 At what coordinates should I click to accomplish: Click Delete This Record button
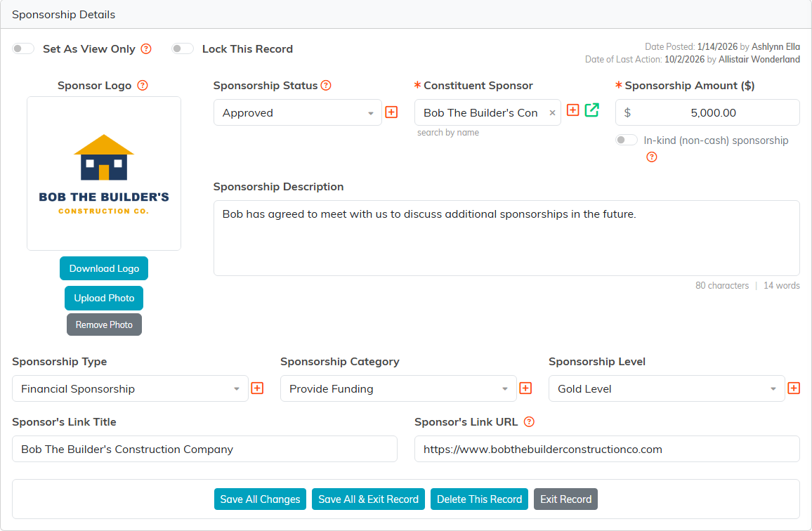[480, 499]
